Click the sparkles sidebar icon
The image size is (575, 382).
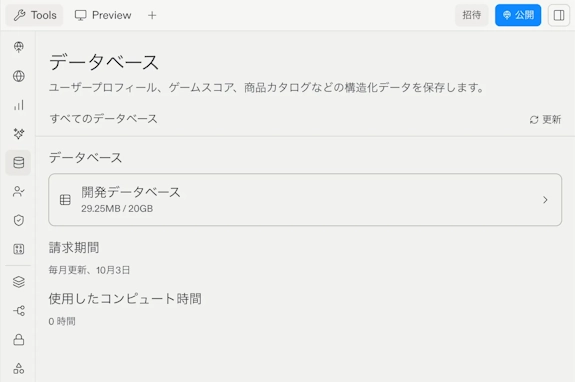coord(19,133)
